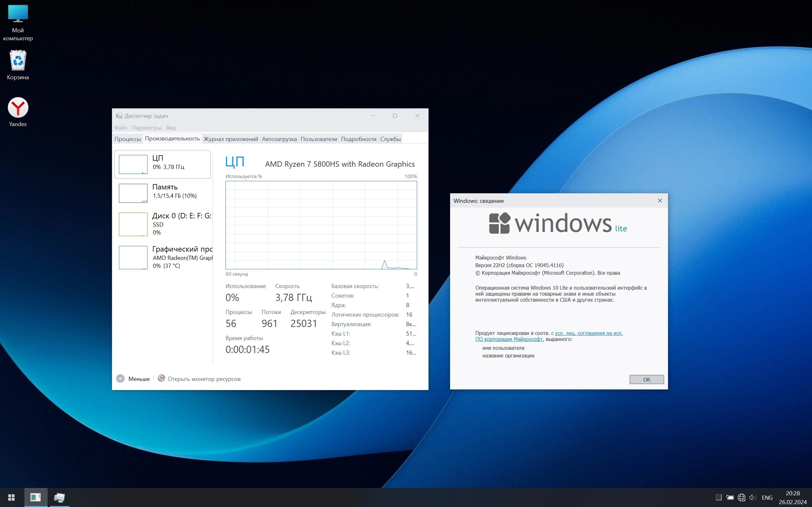This screenshot has width=812, height=507.
Task: Click the Windows Start button
Action: coord(11,497)
